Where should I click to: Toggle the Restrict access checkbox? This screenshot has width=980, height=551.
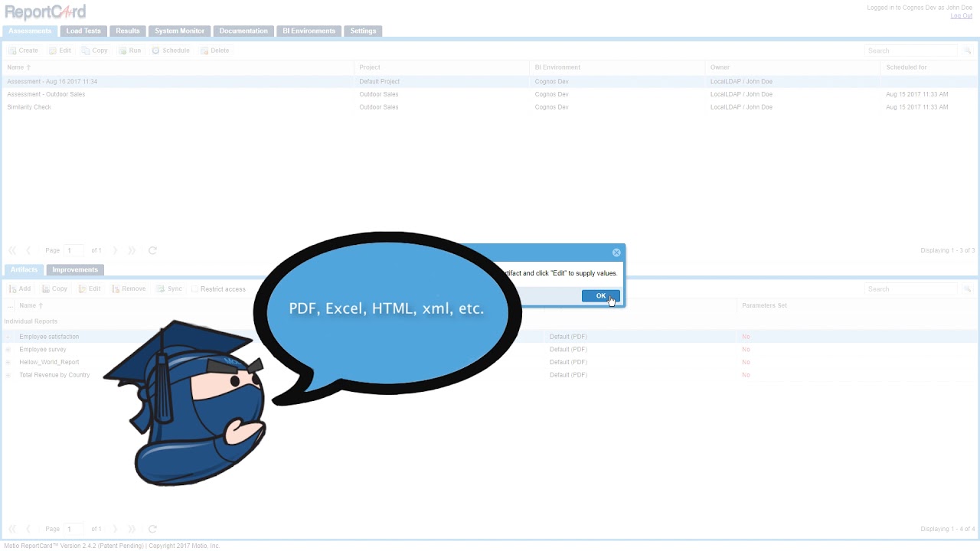(195, 289)
